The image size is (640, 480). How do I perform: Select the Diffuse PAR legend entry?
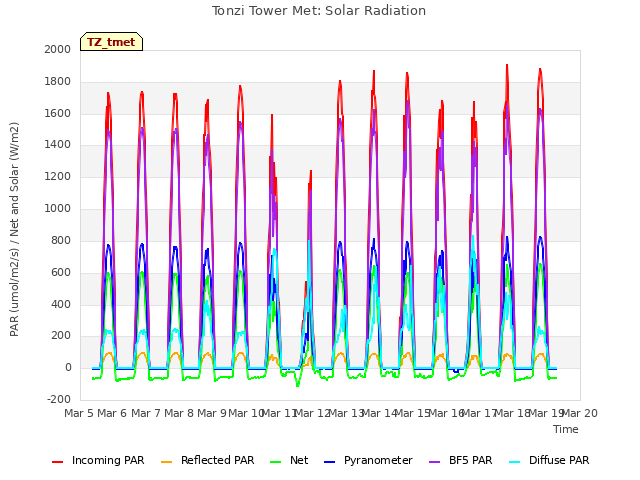point(549,460)
